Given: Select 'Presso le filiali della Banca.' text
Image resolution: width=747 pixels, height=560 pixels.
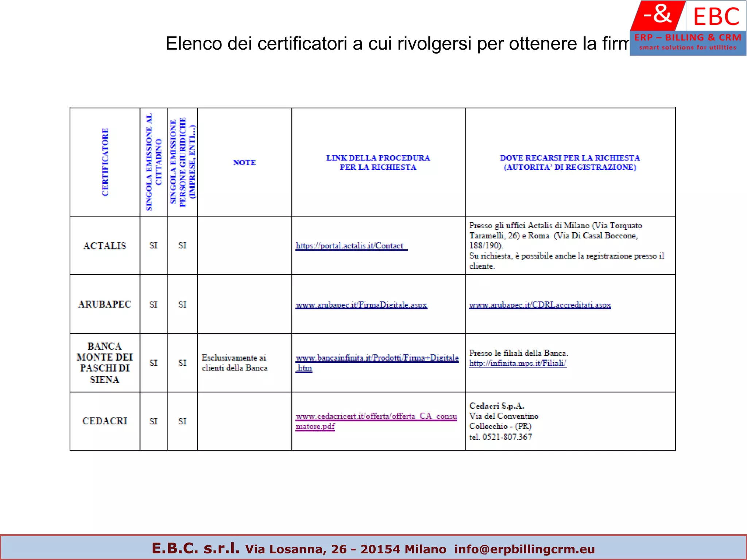Looking at the screenshot, I should click(x=518, y=353).
